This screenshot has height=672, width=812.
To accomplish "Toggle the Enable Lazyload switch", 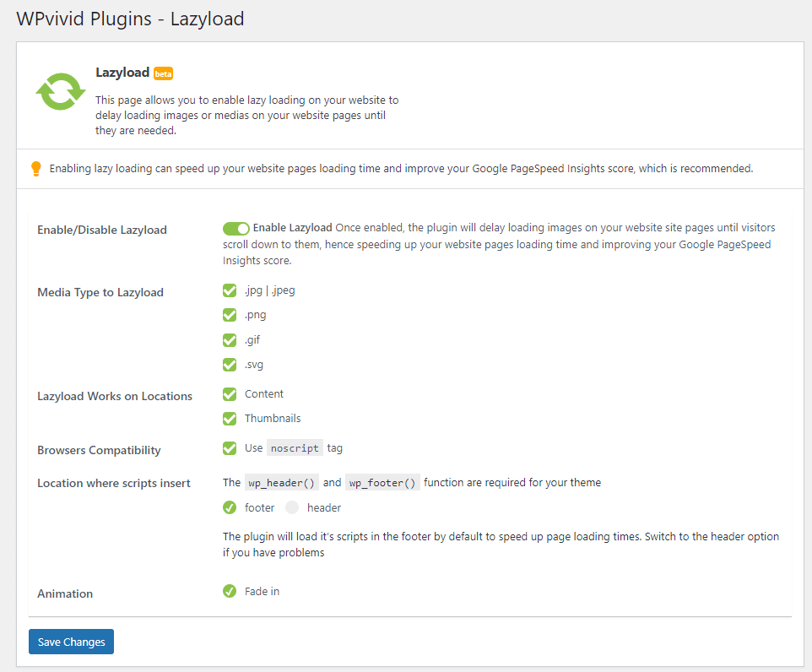I will point(236,229).
